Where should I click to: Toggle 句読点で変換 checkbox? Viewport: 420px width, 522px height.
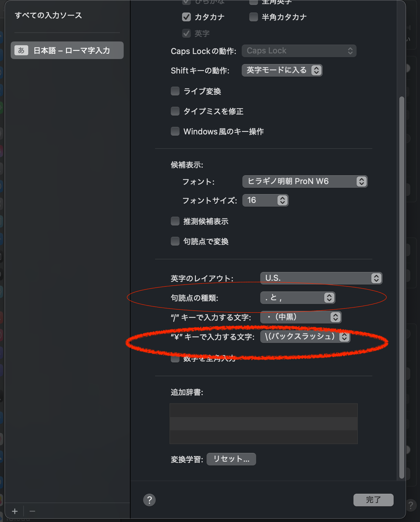(x=175, y=241)
